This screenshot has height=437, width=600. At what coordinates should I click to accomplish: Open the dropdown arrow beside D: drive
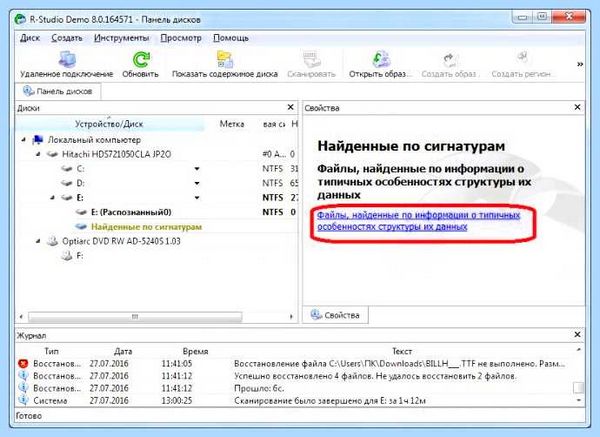(197, 183)
